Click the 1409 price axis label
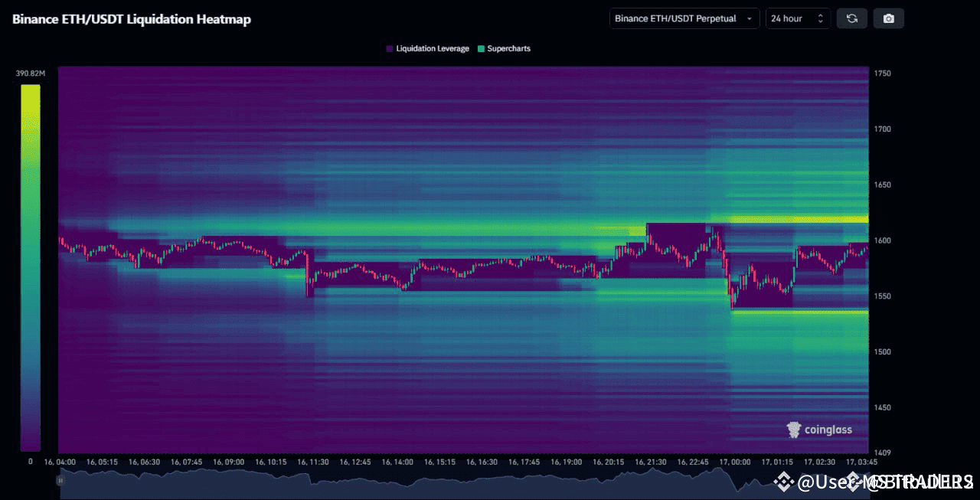 tap(883, 453)
